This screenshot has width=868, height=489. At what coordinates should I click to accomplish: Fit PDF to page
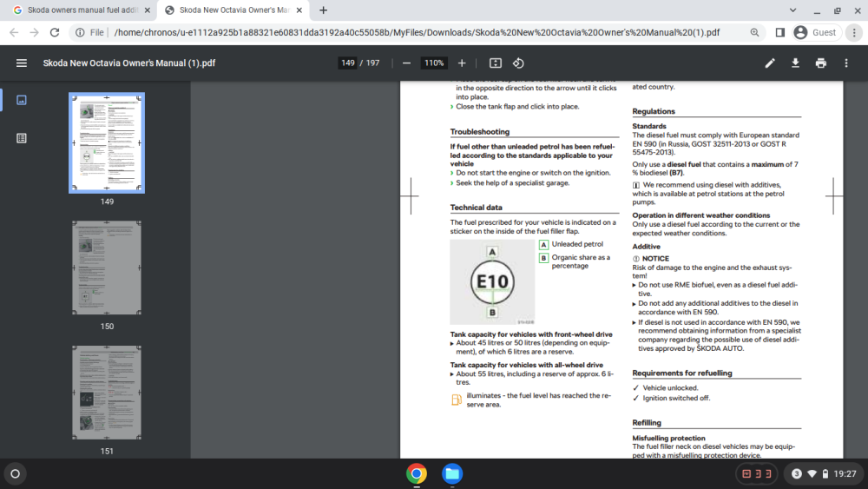point(496,63)
